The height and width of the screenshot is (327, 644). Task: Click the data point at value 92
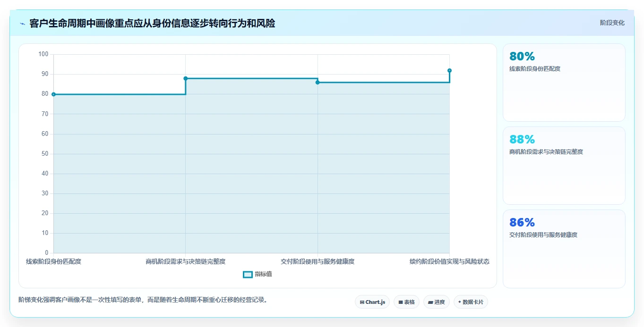click(x=449, y=71)
